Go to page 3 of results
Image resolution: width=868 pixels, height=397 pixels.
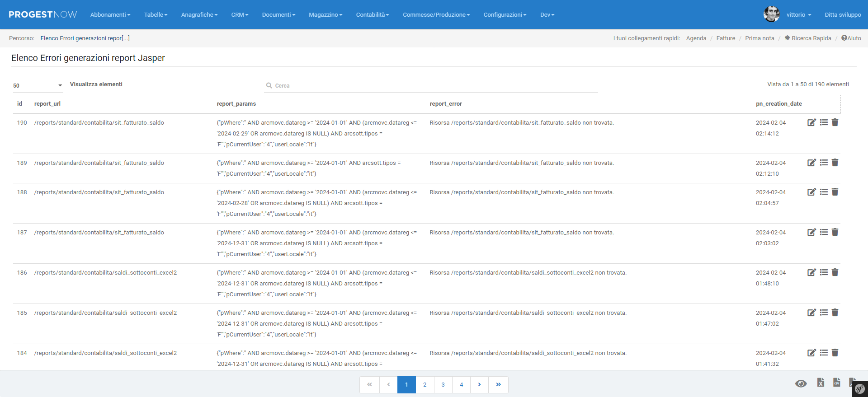click(x=443, y=385)
